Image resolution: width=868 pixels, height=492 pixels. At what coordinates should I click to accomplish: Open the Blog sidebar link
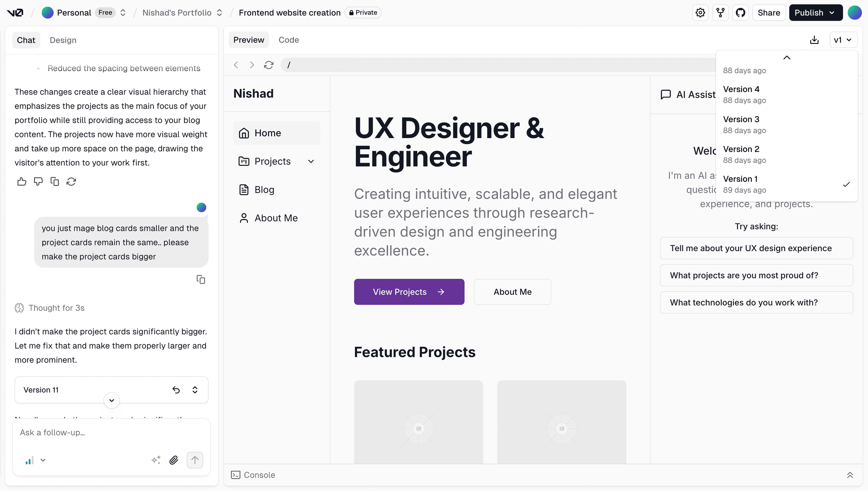[276, 190]
